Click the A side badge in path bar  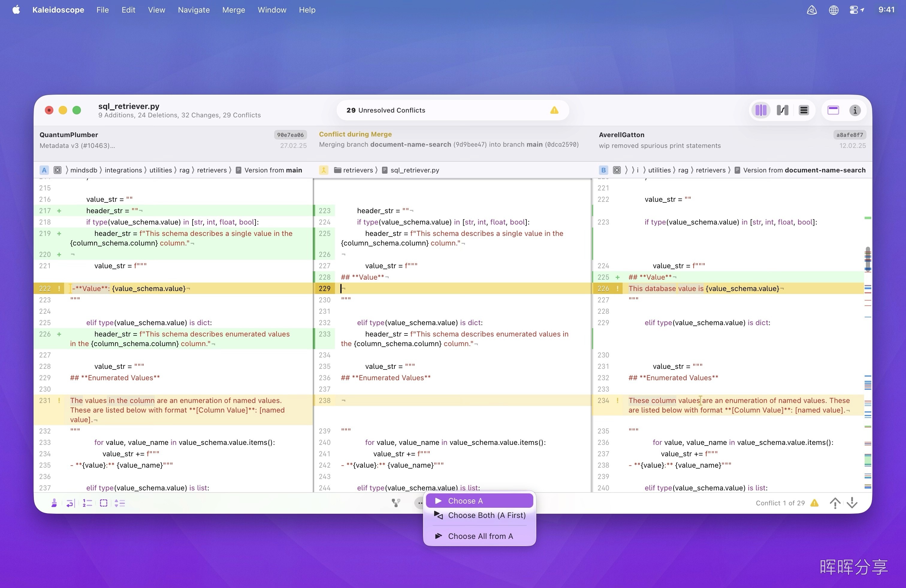(44, 170)
